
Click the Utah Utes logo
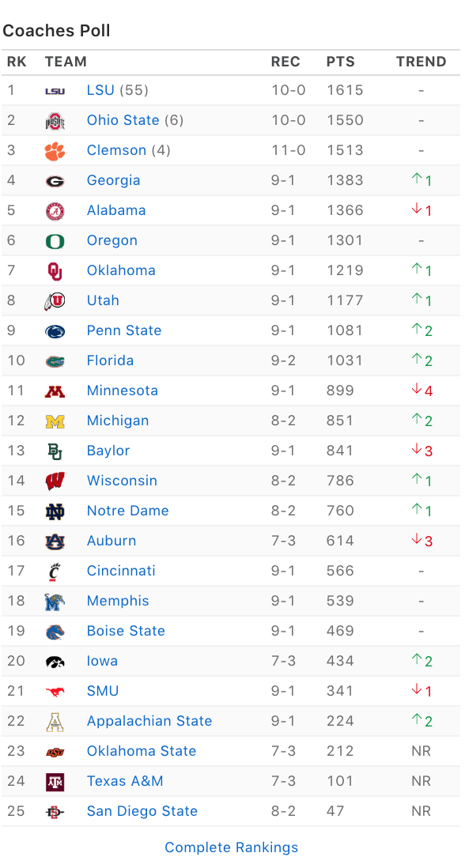coord(55,300)
